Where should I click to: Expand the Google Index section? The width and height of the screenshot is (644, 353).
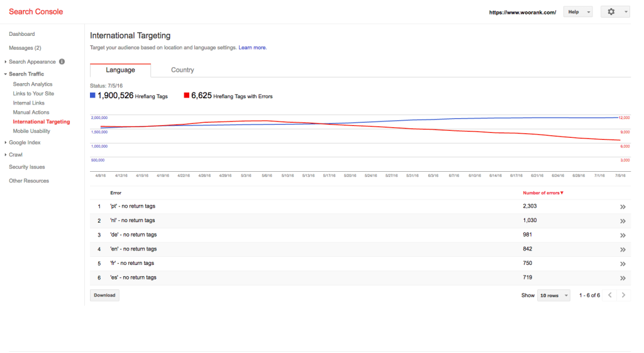point(5,143)
